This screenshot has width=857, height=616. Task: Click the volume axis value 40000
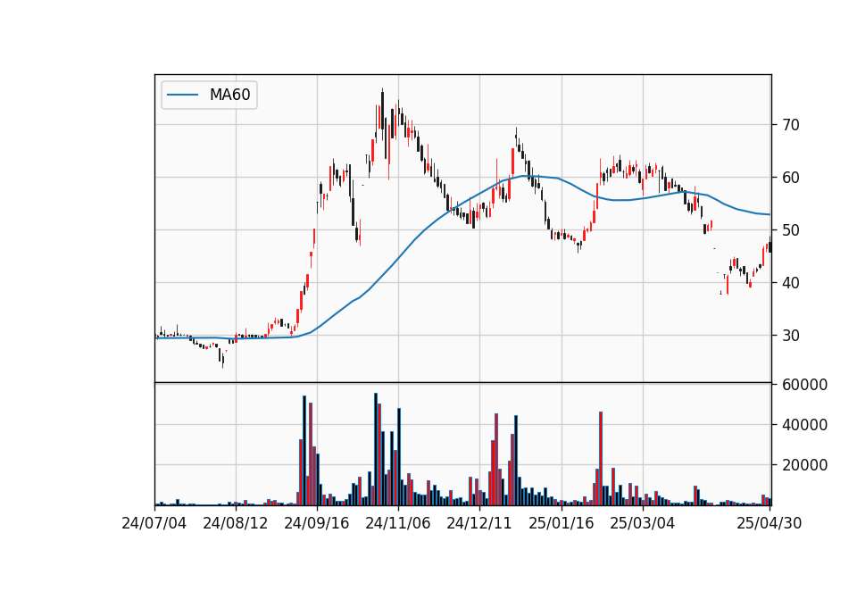point(805,425)
